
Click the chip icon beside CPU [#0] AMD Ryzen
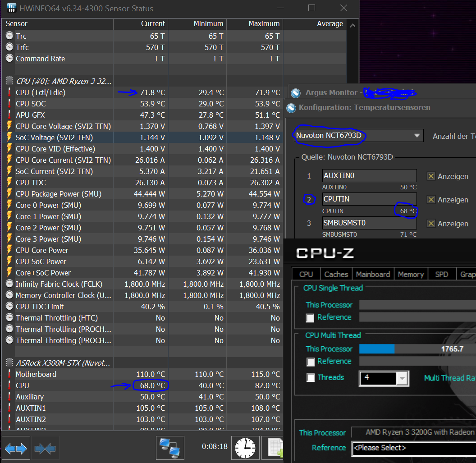pos(9,81)
